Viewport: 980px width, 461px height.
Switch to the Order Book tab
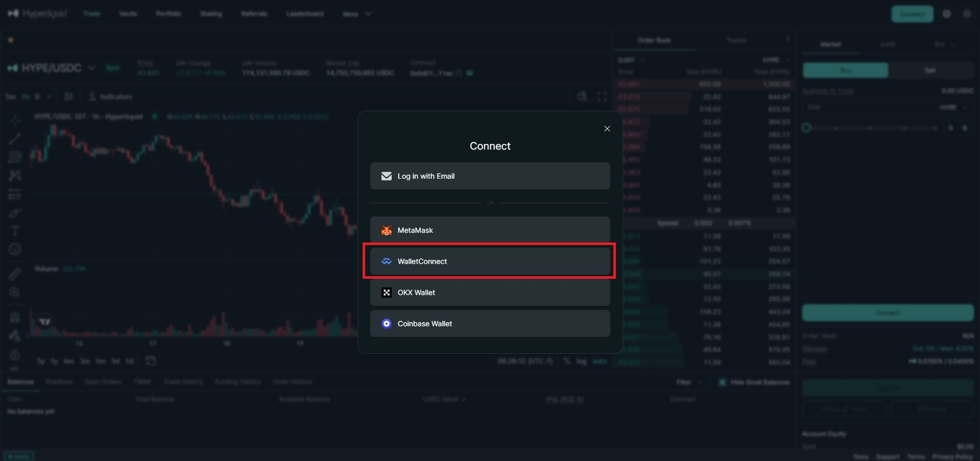(x=654, y=40)
